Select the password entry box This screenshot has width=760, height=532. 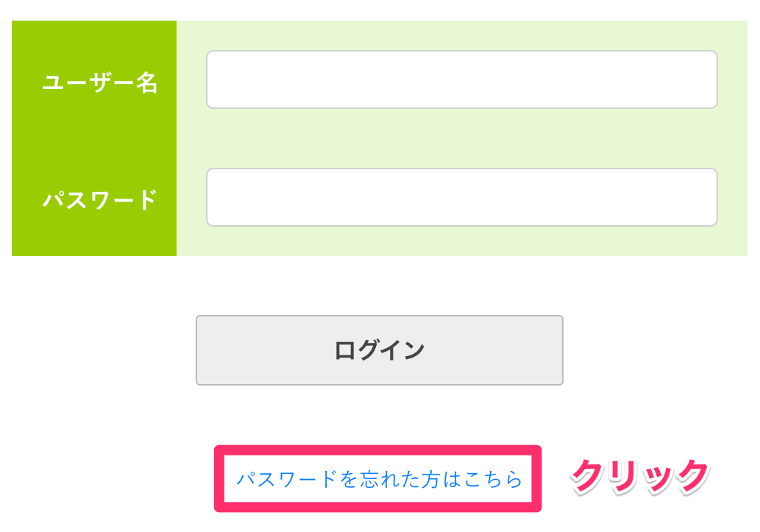(461, 197)
